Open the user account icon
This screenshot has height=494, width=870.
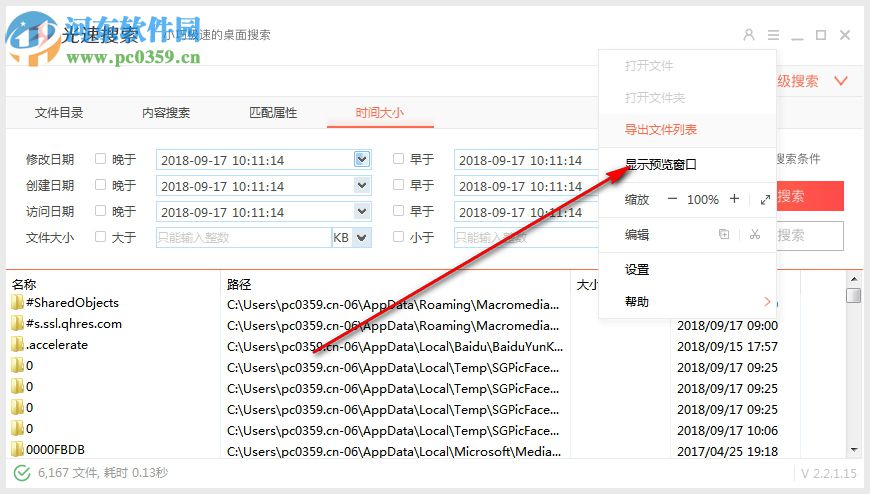pos(748,35)
